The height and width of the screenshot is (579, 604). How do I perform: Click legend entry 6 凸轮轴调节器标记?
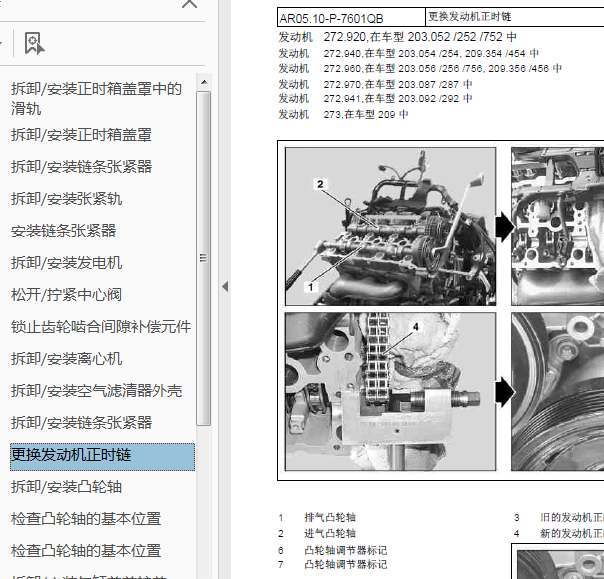(333, 550)
